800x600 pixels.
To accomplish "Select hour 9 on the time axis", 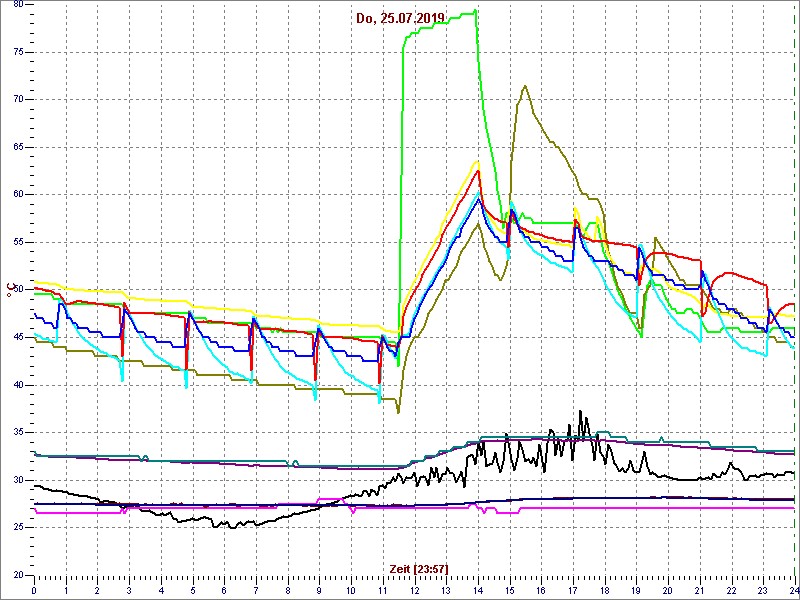I will tap(319, 590).
